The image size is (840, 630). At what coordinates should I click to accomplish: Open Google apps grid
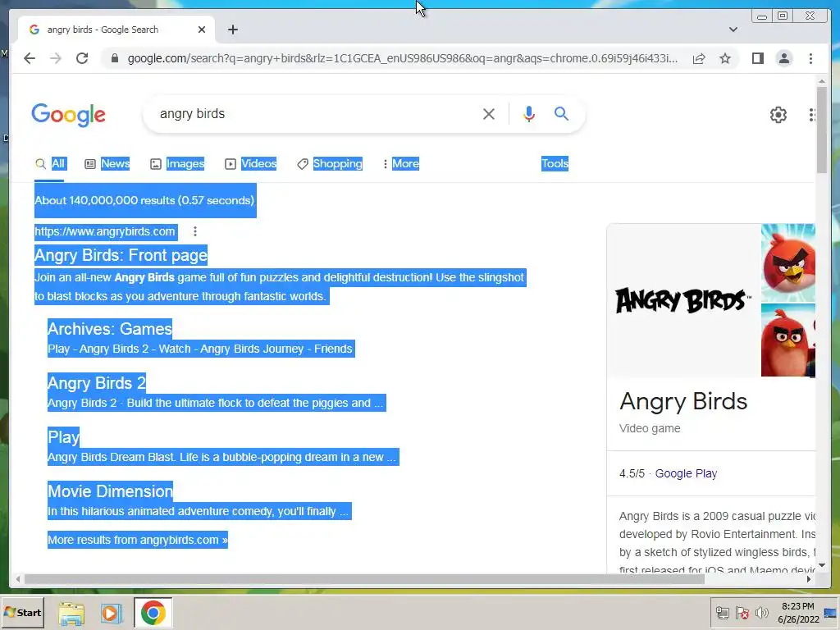[x=812, y=115]
